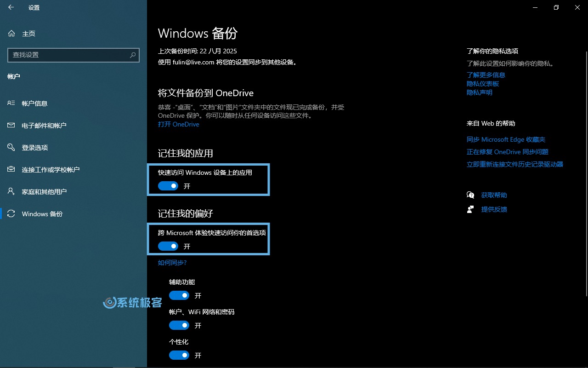Click the Windows 备份 sync icon
This screenshot has height=368, width=588.
(11, 213)
